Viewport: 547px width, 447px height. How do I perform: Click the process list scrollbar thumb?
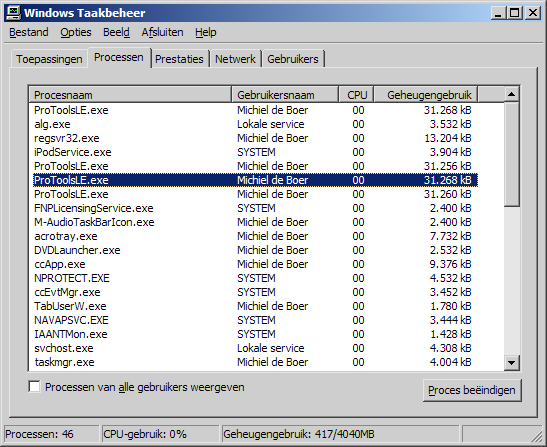click(x=511, y=154)
